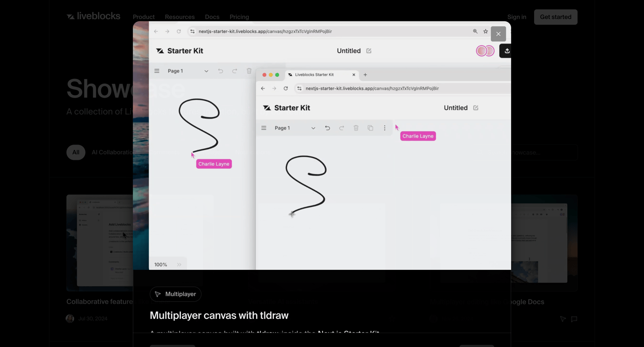Viewport: 644px width, 347px height.
Task: Open the three-dot more menu in inner toolbar
Action: click(x=385, y=128)
